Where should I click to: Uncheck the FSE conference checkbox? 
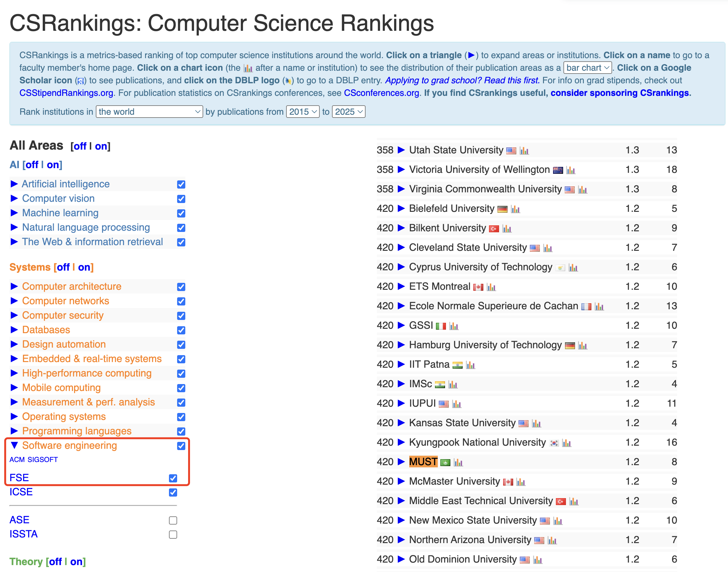click(x=173, y=478)
